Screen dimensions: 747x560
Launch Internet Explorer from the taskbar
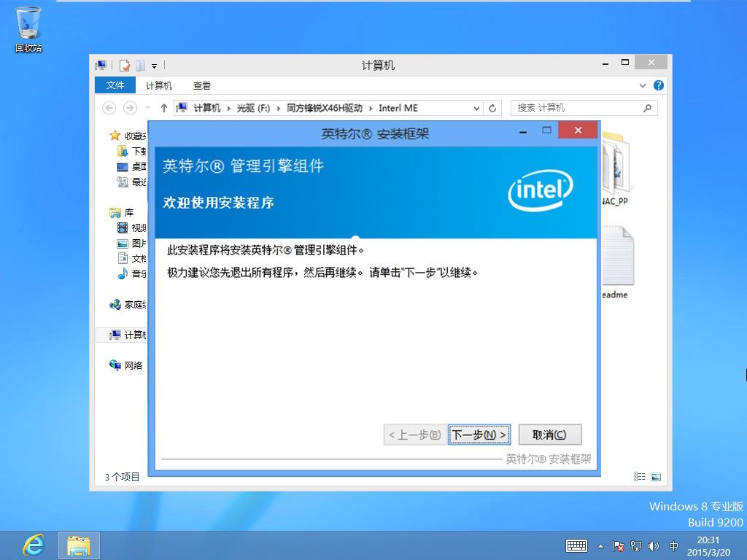pyautogui.click(x=34, y=545)
